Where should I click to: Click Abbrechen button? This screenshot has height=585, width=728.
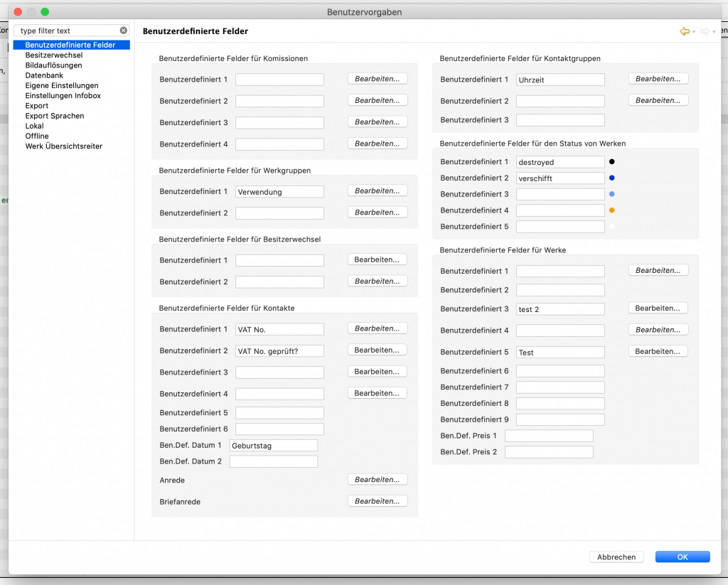[x=616, y=557]
